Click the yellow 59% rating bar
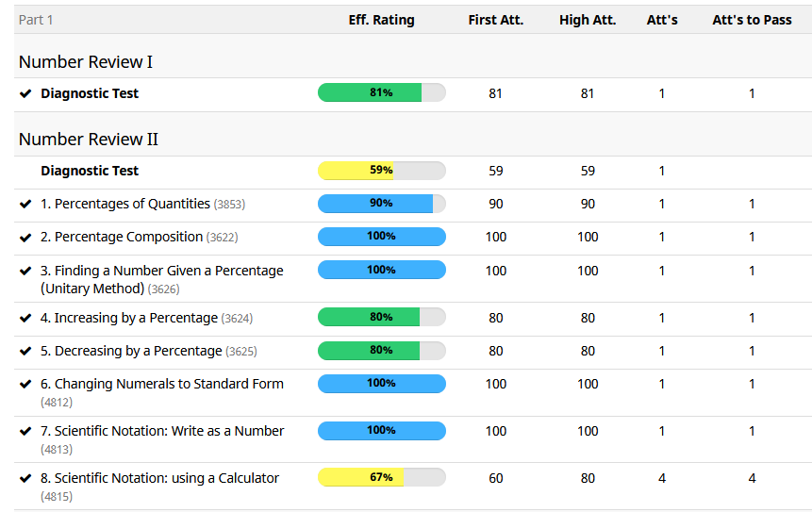 (381, 171)
